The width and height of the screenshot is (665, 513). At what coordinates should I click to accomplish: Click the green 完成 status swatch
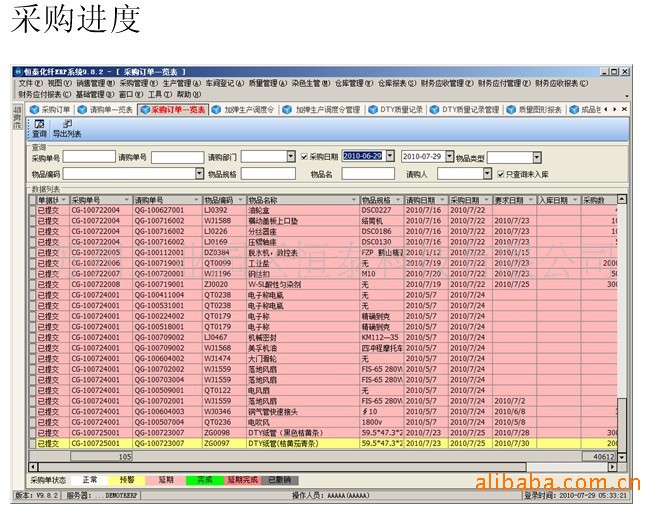point(203,480)
